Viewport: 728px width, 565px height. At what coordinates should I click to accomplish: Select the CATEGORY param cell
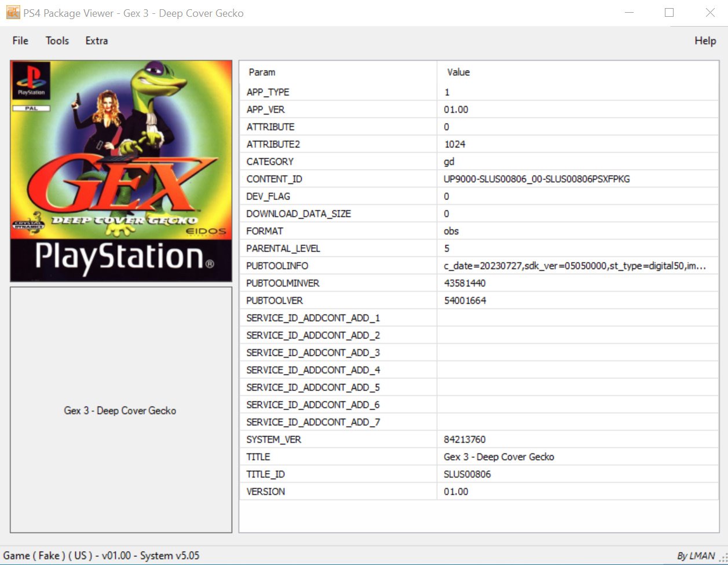tap(338, 162)
